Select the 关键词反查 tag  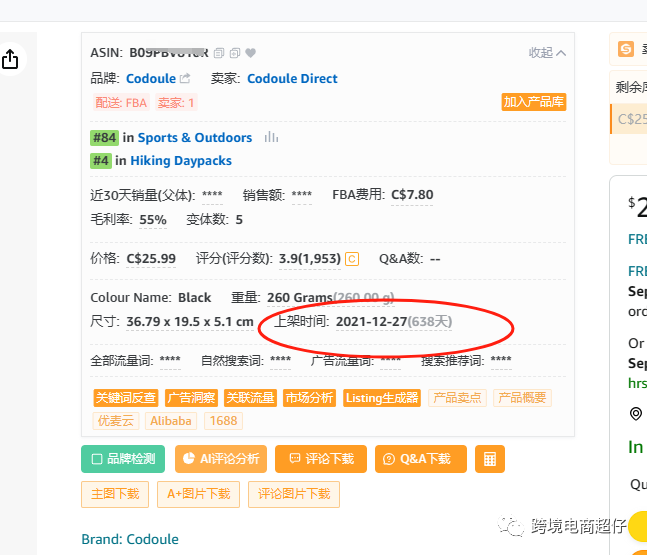click(125, 398)
